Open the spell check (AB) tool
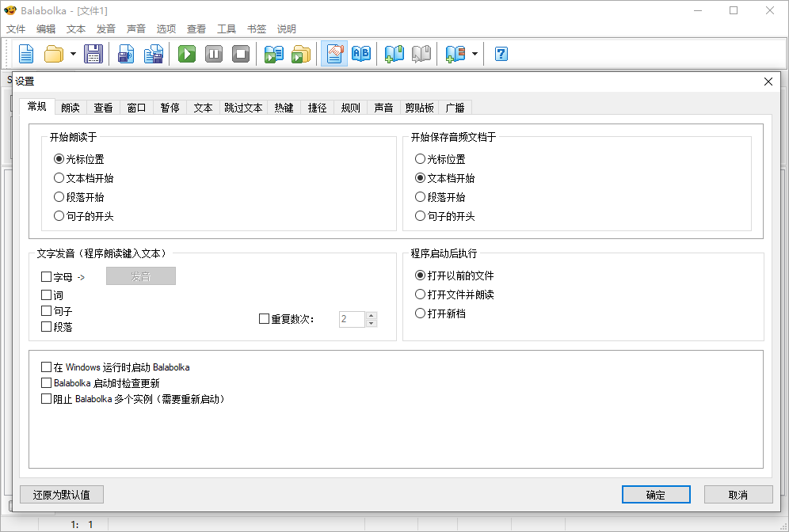 click(x=361, y=53)
